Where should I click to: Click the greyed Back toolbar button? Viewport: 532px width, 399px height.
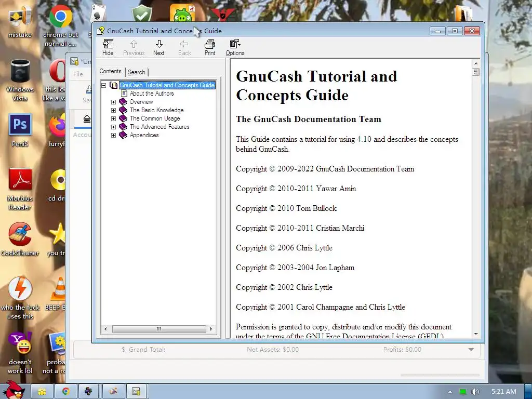click(x=184, y=47)
